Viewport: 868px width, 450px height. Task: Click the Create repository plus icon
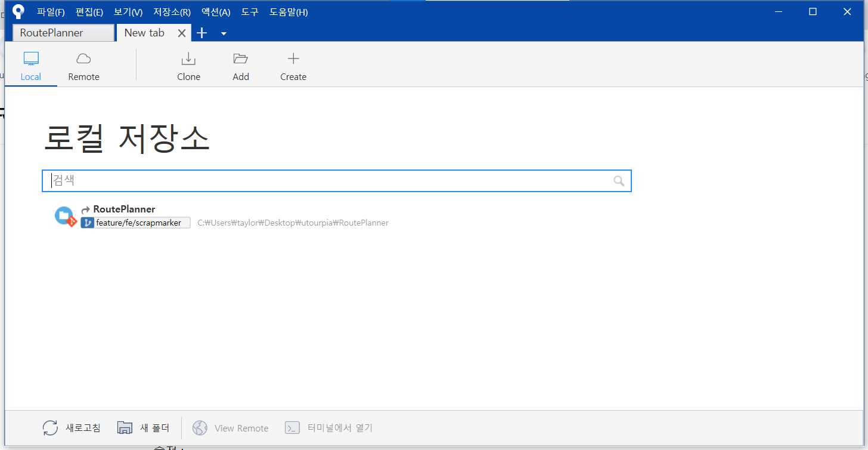tap(293, 58)
